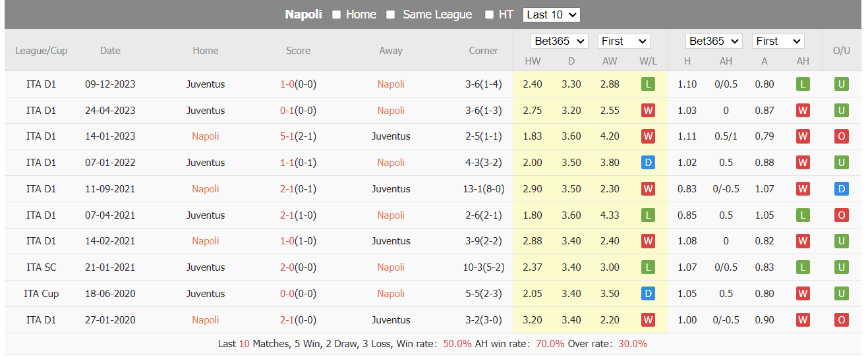This screenshot has height=357, width=868.
Task: Click the green L W/L badge for 21-01-2021
Action: [x=648, y=267]
